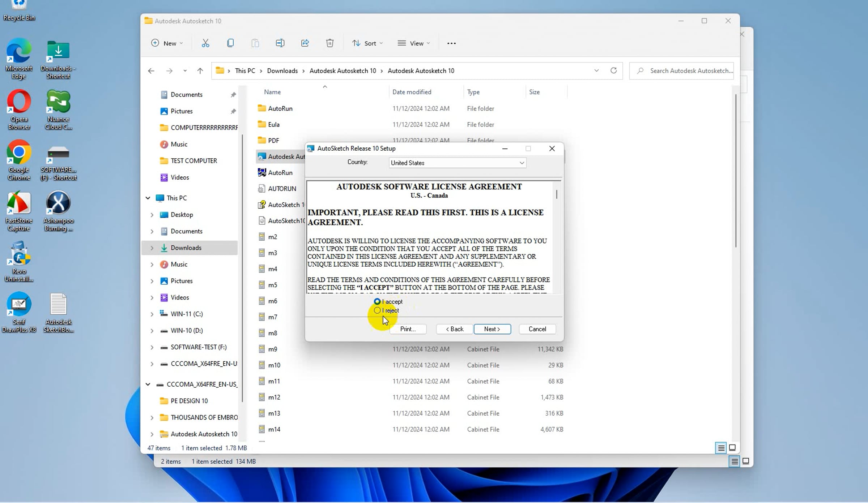
Task: Click Next in the AutoSketch setup dialog
Action: coord(492,329)
